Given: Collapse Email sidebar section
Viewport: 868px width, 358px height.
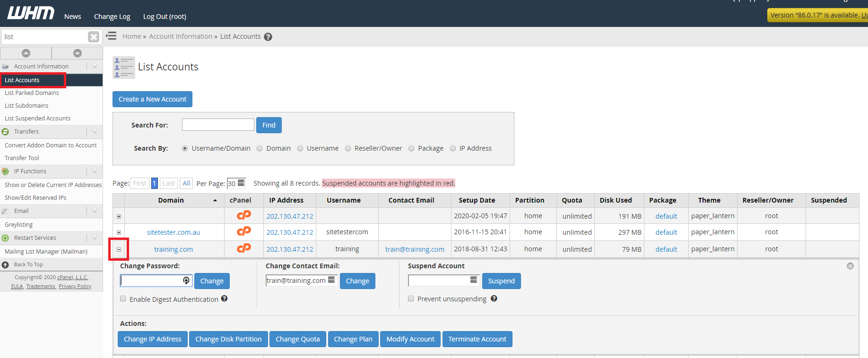Looking at the screenshot, I should click(95, 211).
